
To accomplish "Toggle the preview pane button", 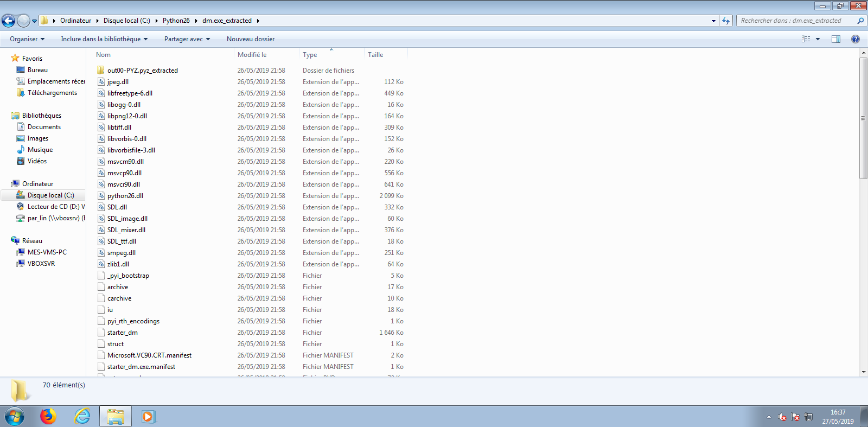I will (x=836, y=39).
